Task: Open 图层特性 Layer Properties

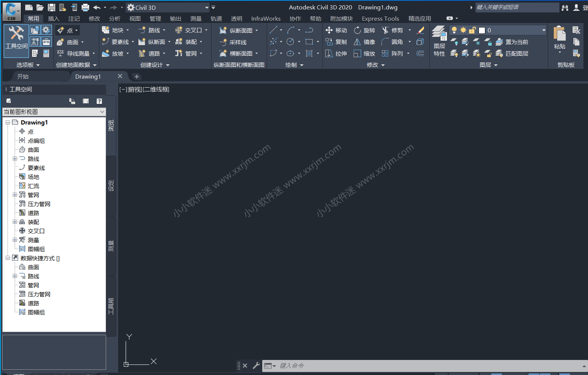Action: point(439,41)
